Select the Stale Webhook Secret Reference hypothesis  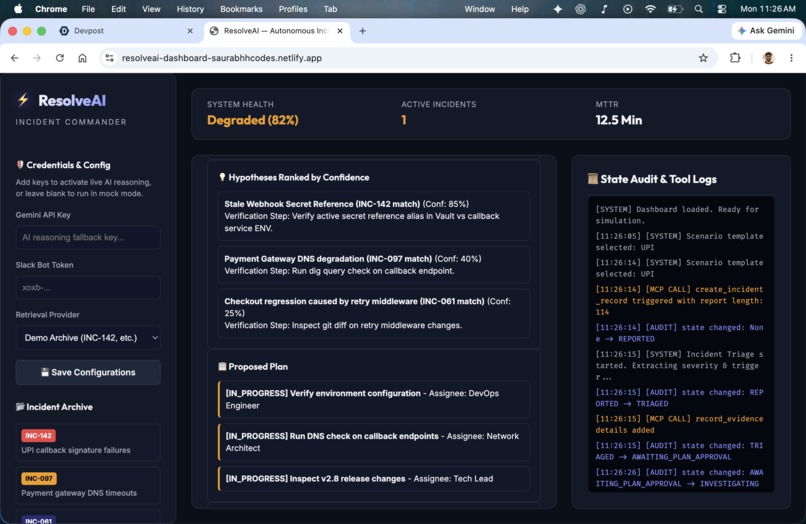pyautogui.click(x=374, y=216)
